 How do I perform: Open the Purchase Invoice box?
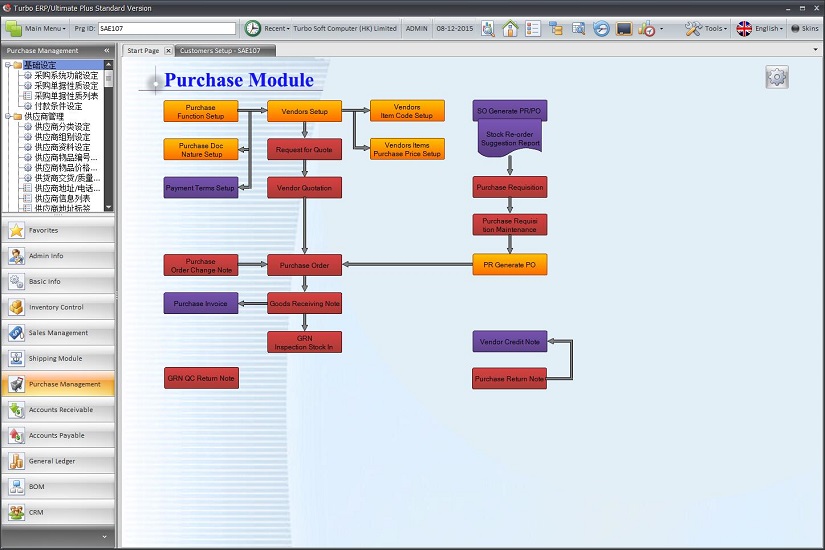pos(200,303)
